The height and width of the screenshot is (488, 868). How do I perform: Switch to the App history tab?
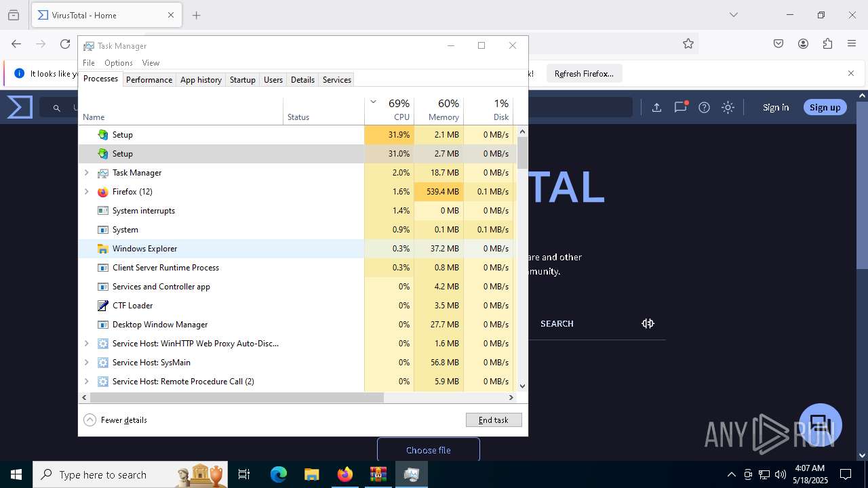pyautogui.click(x=201, y=80)
